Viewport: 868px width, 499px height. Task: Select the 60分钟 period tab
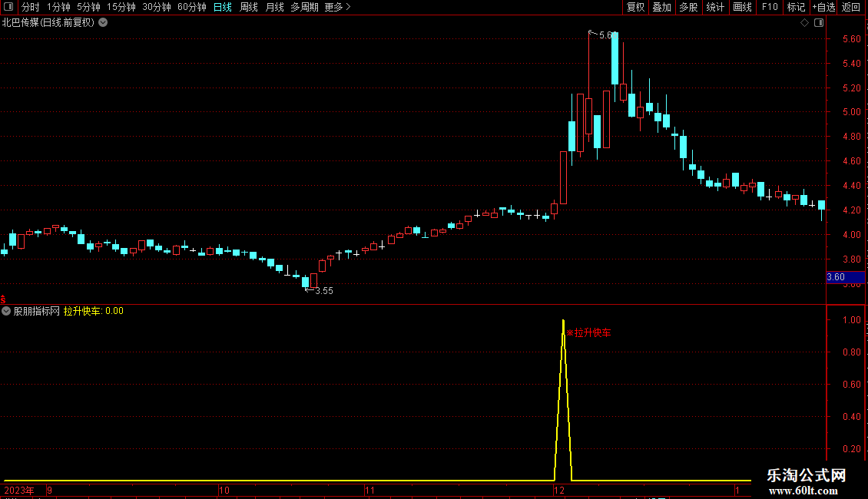[x=192, y=7]
